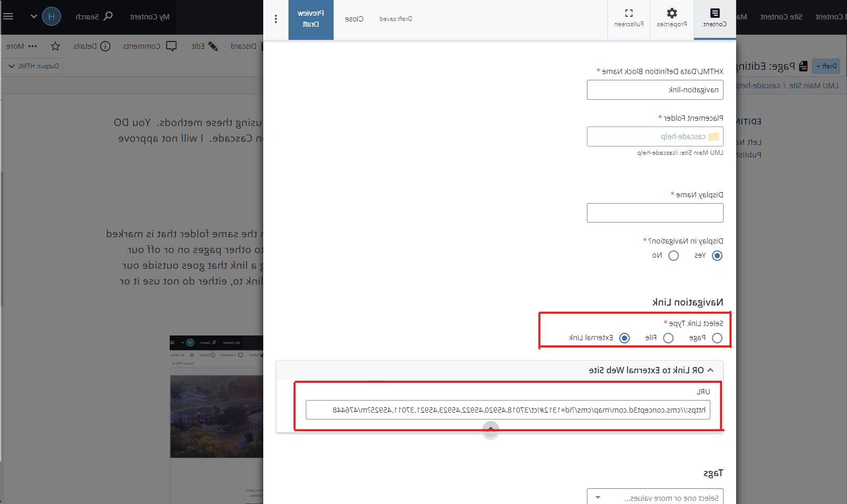Click the UMJ Main Site breadcrumb link
The image size is (847, 504).
coord(813,86)
